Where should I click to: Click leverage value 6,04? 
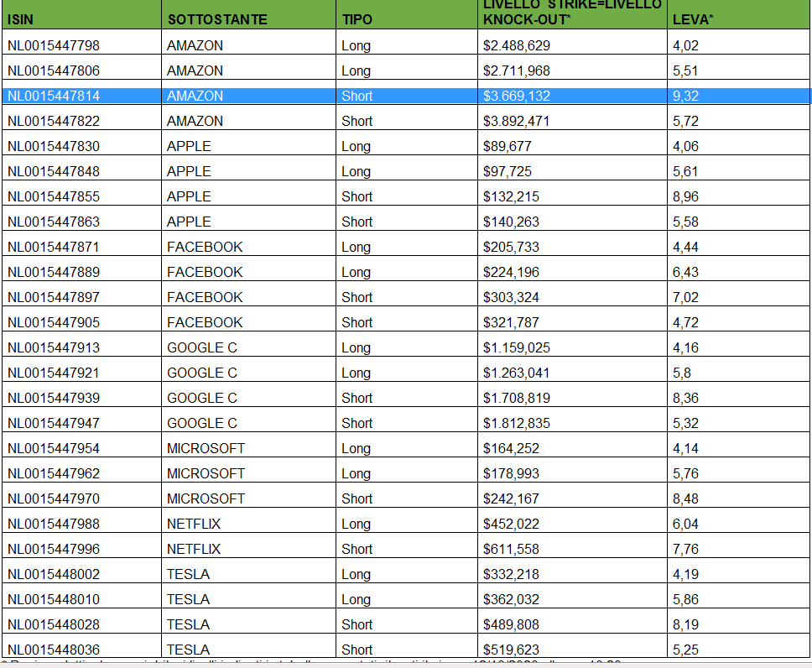685,524
